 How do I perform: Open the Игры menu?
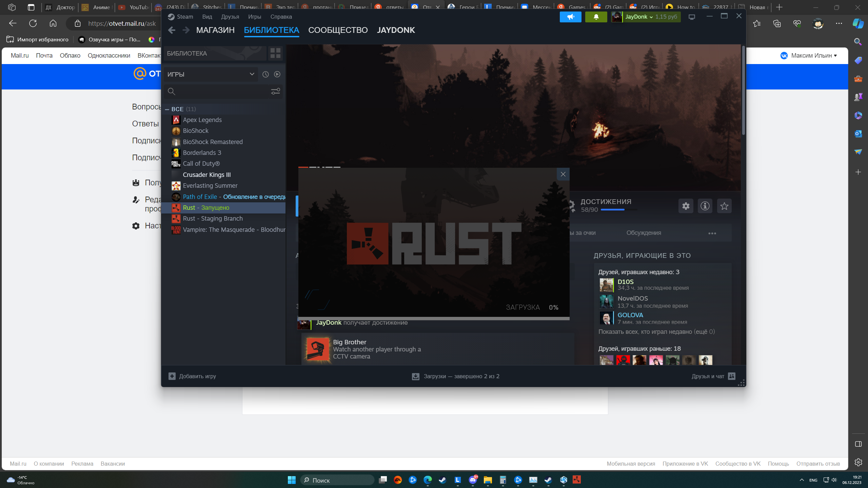(x=254, y=17)
